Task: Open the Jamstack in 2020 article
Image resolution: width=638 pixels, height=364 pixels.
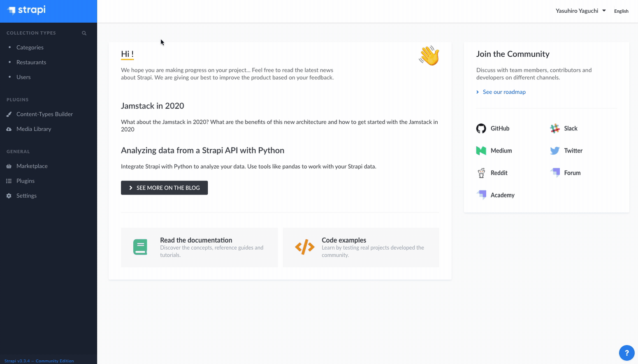Action: click(152, 106)
